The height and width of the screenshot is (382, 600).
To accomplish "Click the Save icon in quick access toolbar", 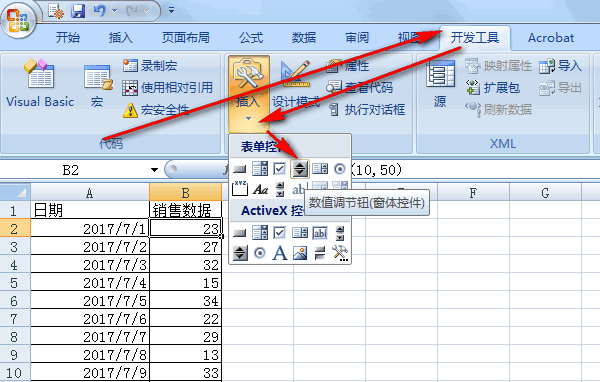I will pos(78,11).
